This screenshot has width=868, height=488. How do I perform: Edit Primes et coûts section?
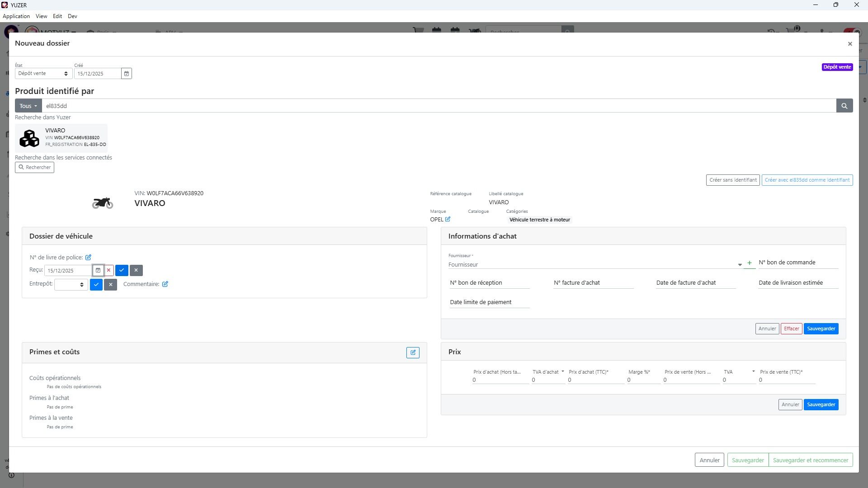click(412, 353)
